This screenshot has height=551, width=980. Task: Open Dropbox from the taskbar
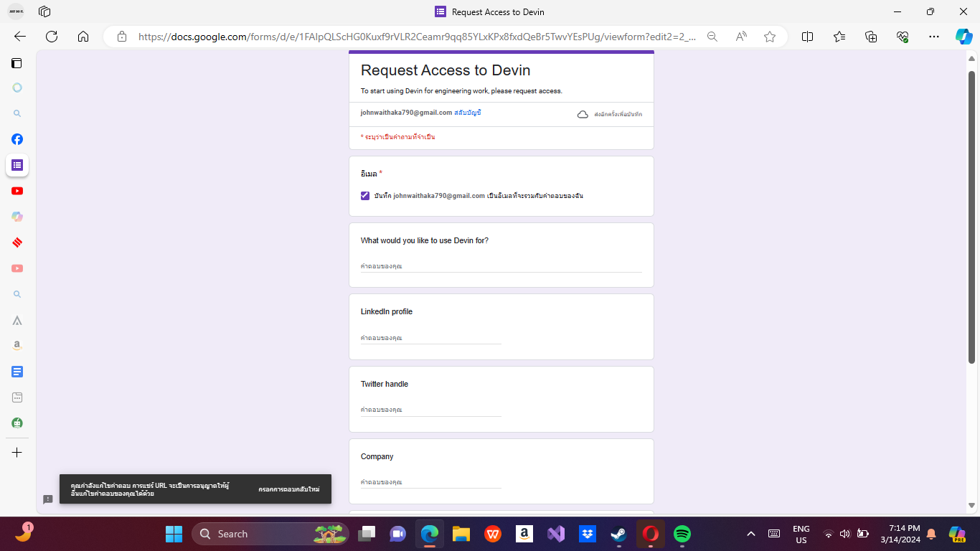[x=587, y=534]
